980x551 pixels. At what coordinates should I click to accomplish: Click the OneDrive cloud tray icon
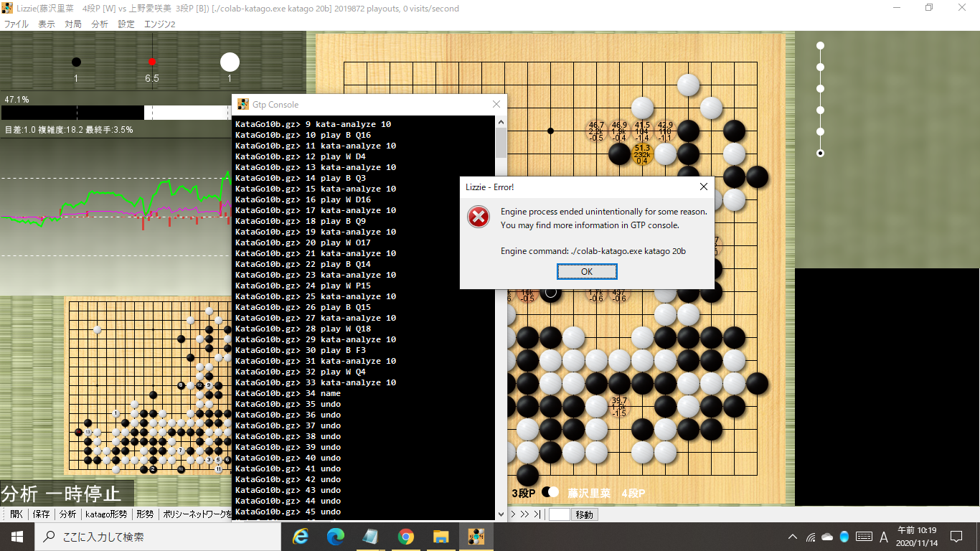pos(827,537)
